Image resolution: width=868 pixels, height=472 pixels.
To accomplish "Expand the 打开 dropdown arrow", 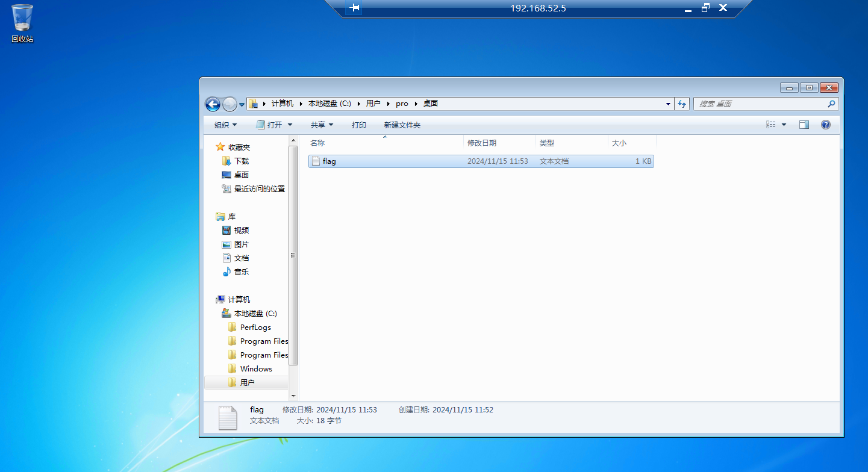I will click(290, 125).
